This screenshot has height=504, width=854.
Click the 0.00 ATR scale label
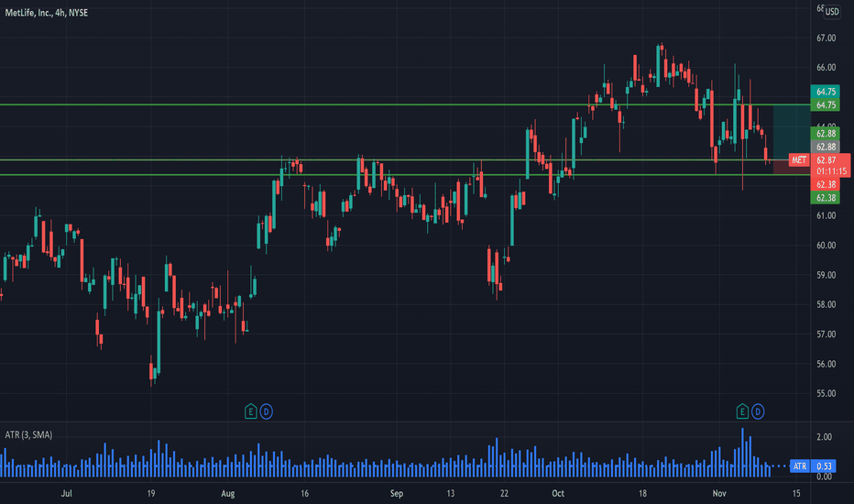click(x=824, y=477)
